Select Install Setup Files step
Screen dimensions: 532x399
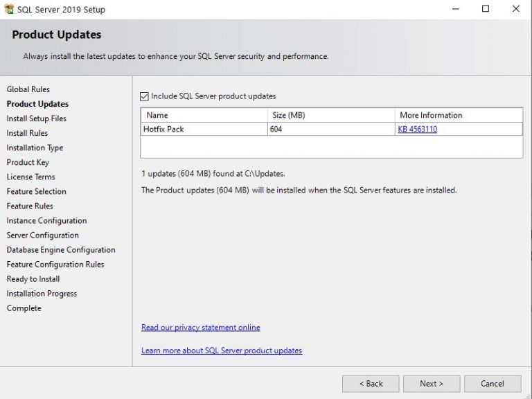point(36,118)
